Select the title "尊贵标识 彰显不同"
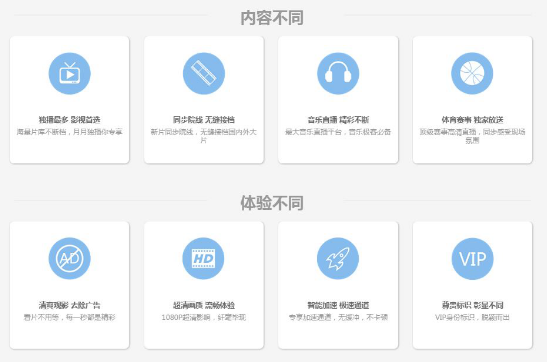 pos(472,305)
